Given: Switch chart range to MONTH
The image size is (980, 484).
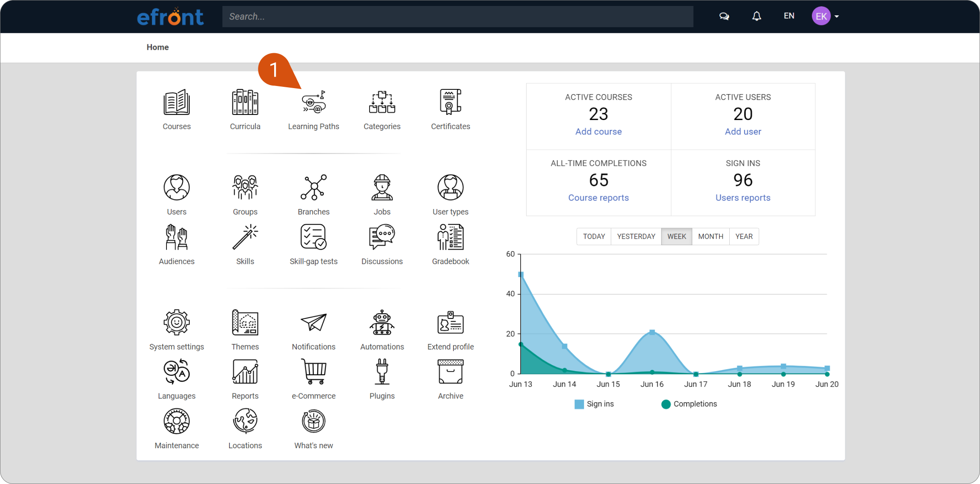Looking at the screenshot, I should point(710,237).
